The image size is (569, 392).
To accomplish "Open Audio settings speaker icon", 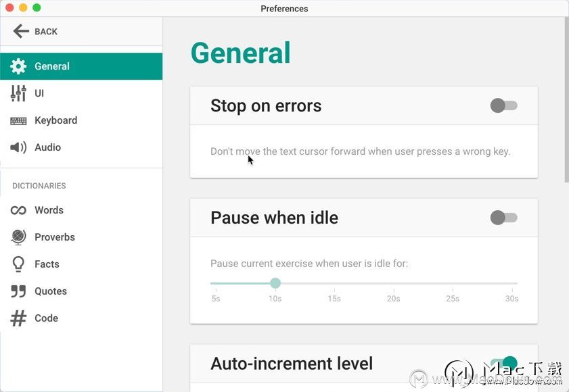I will click(18, 147).
